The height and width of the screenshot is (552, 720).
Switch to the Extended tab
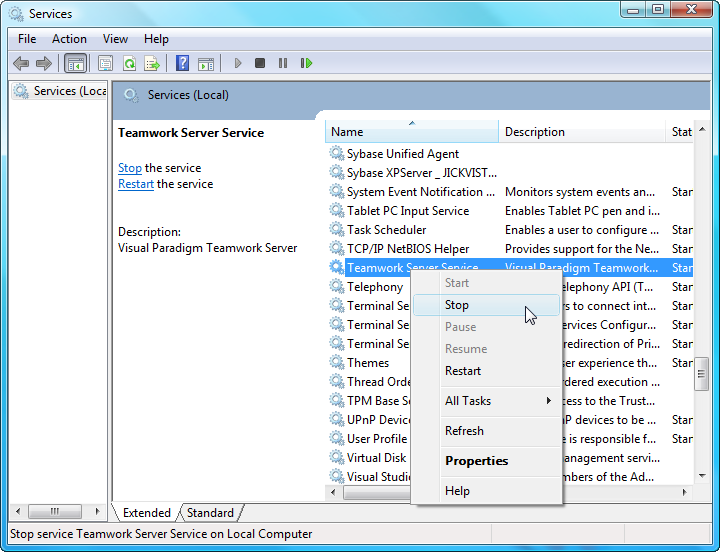[x=146, y=513]
